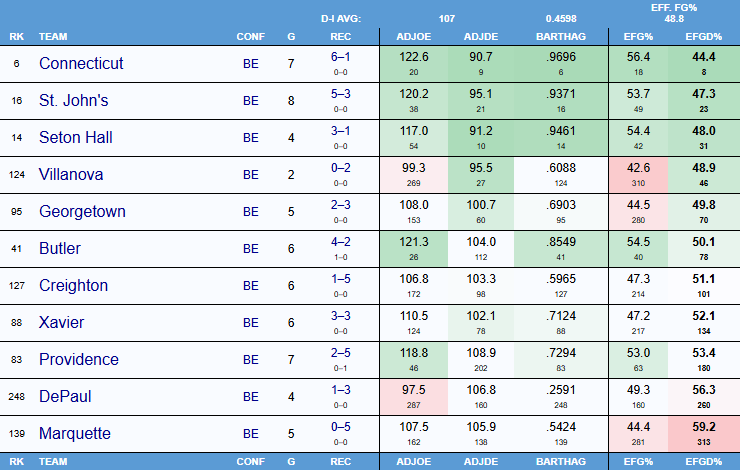Sort by EFGD% in the bottom header

(x=704, y=461)
